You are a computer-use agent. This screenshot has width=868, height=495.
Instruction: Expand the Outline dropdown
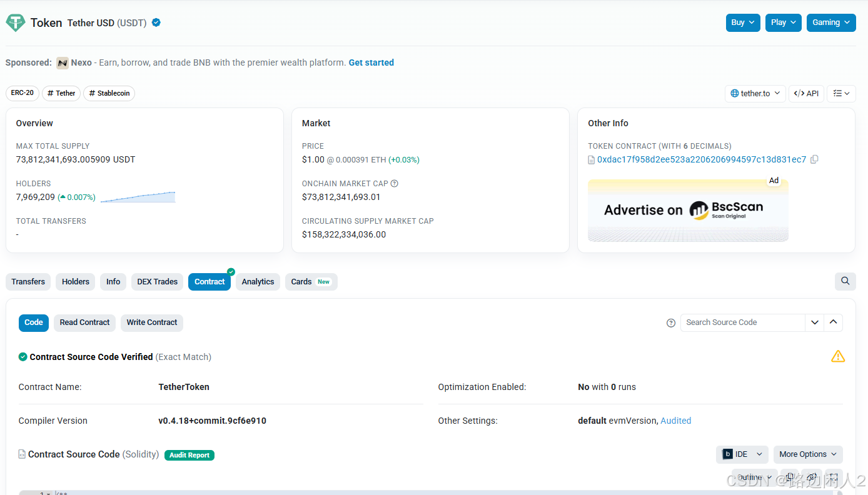click(x=755, y=477)
